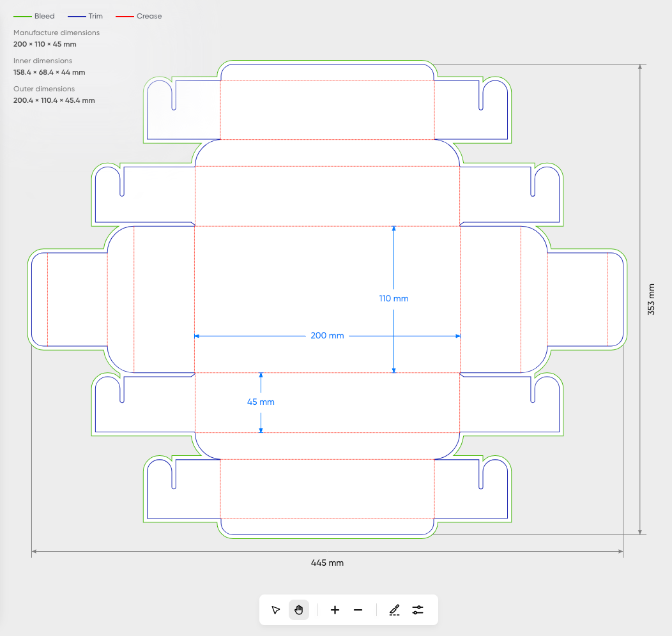Click the blue Trim legend line
The image size is (672, 636).
coord(76,16)
